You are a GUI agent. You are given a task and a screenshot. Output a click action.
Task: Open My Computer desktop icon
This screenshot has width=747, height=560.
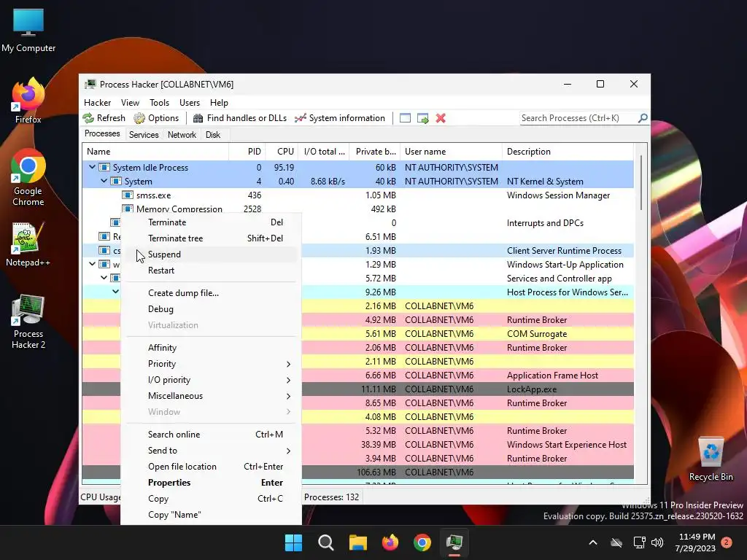point(28,31)
